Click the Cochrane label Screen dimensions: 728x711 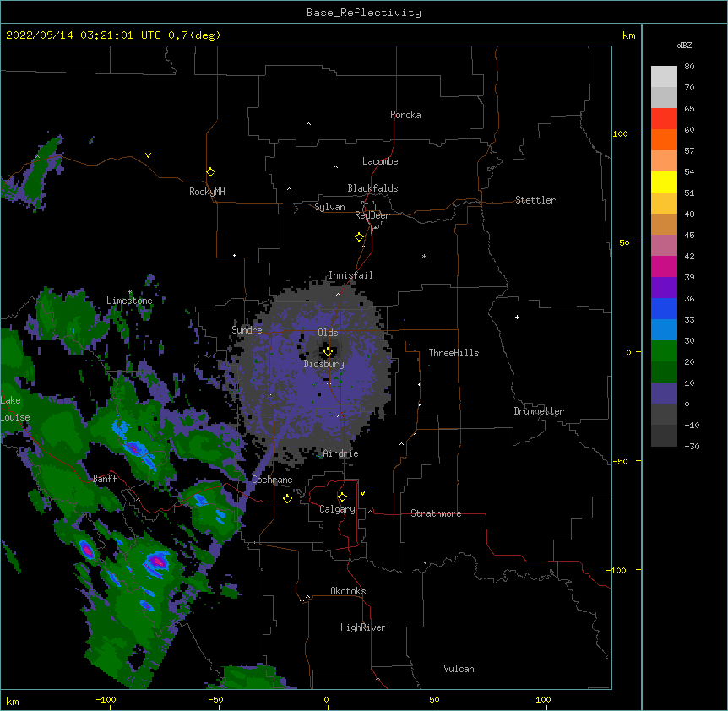pyautogui.click(x=272, y=480)
